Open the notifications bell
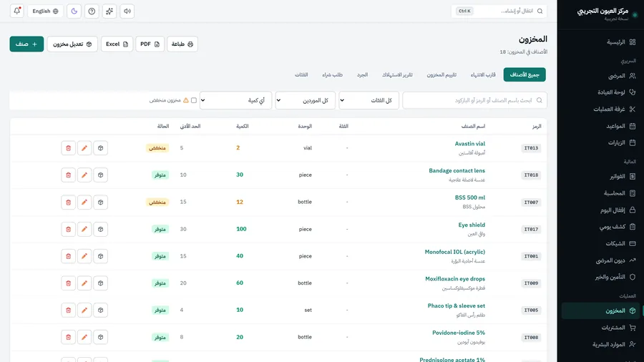The width and height of the screenshot is (644, 362). click(17, 11)
